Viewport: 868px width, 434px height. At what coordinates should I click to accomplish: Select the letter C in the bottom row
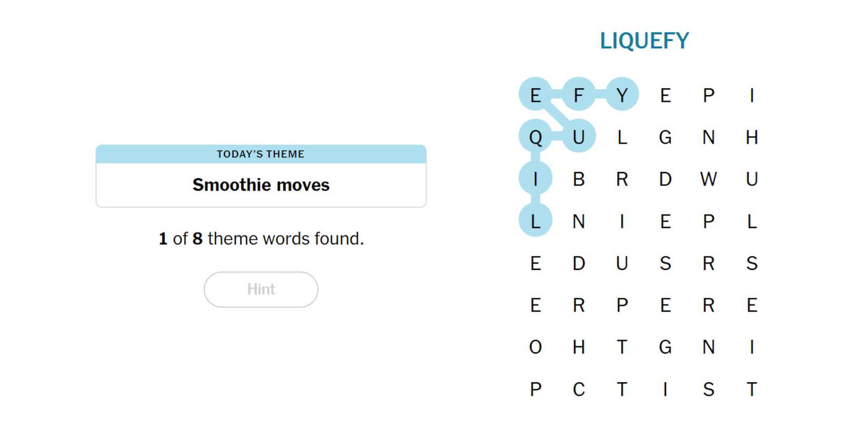coord(579,389)
